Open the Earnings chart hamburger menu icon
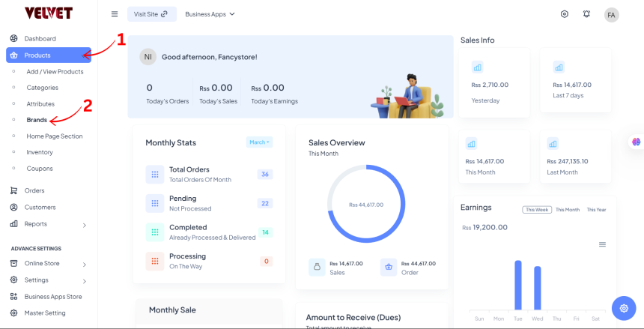644x329 pixels. click(x=602, y=244)
